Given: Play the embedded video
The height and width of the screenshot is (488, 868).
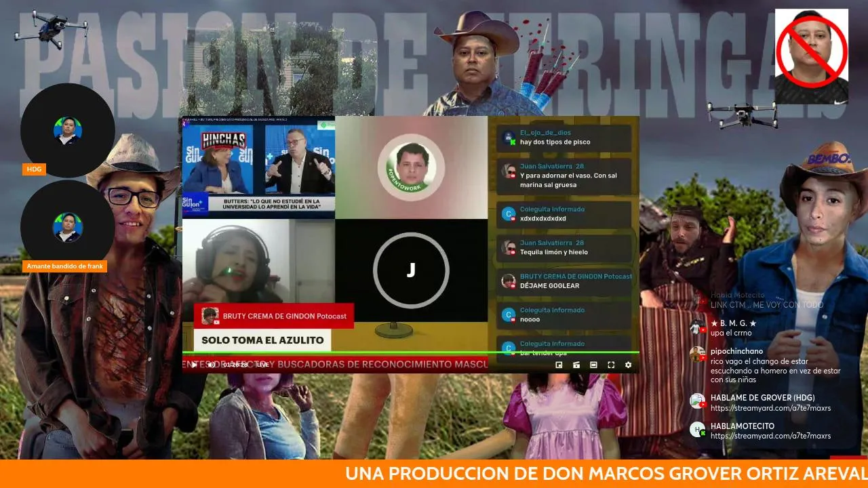Looking at the screenshot, I should [193, 365].
